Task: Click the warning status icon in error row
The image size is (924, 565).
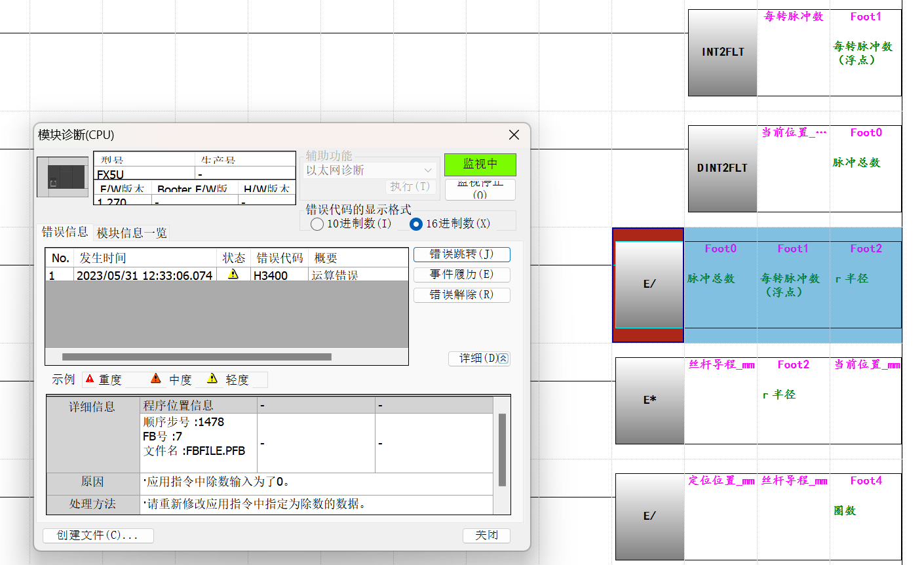Action: tap(233, 275)
